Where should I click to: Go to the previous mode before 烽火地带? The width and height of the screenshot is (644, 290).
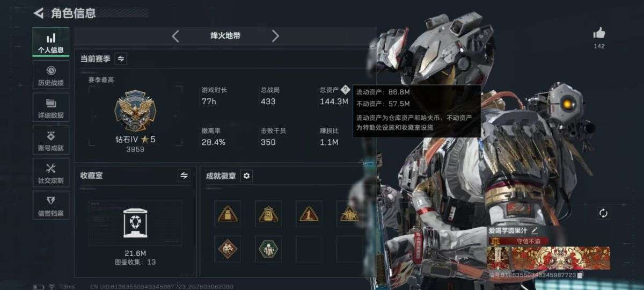click(175, 36)
